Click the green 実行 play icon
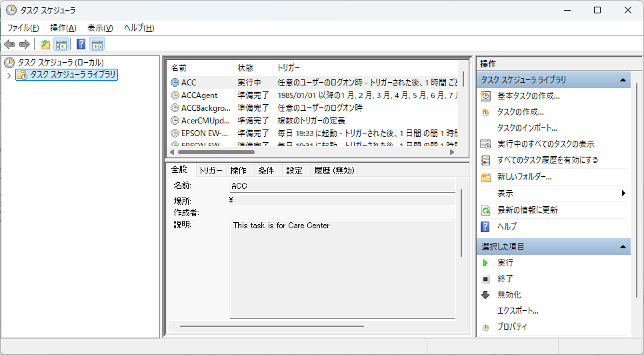The width and height of the screenshot is (644, 355). 485,263
